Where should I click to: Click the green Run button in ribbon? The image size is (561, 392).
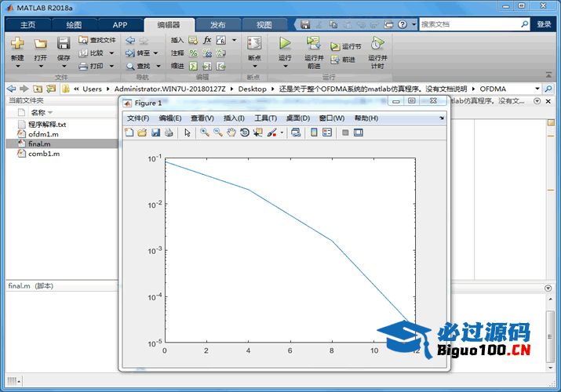[285, 43]
